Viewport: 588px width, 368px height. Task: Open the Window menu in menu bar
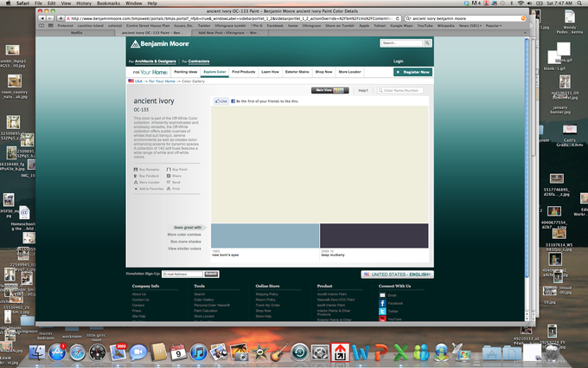pos(133,3)
